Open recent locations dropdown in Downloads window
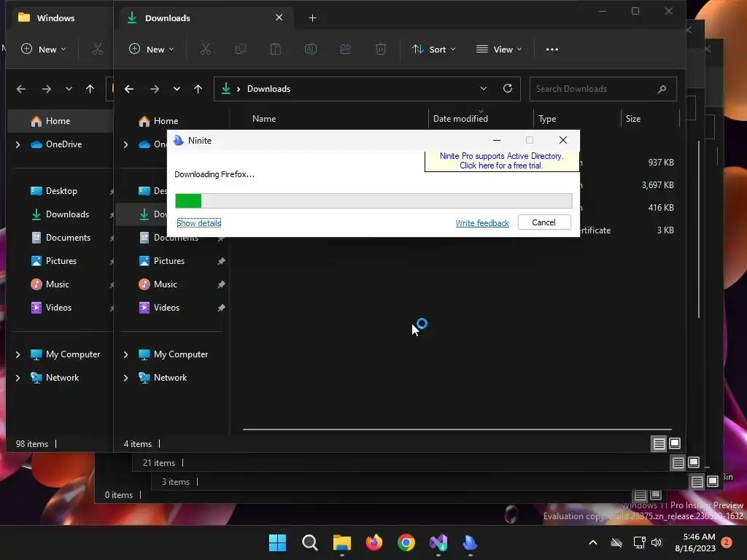Viewport: 747px width, 560px height. pyautogui.click(x=177, y=89)
